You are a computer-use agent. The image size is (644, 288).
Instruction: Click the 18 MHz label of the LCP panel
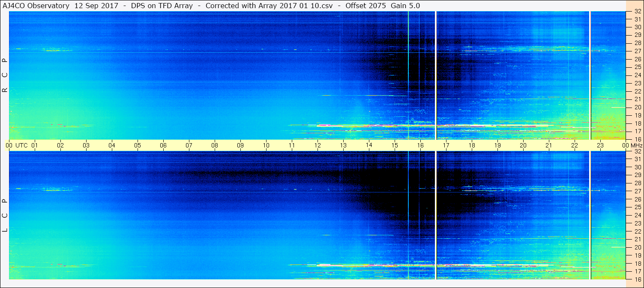638,264
